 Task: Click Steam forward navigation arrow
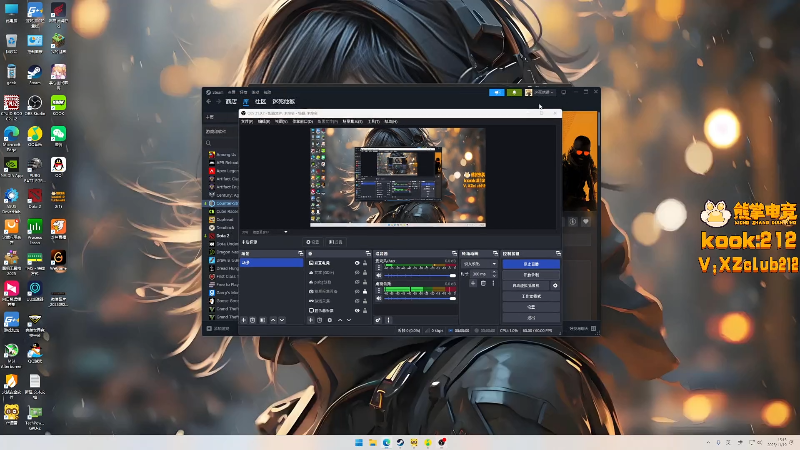click(x=218, y=102)
